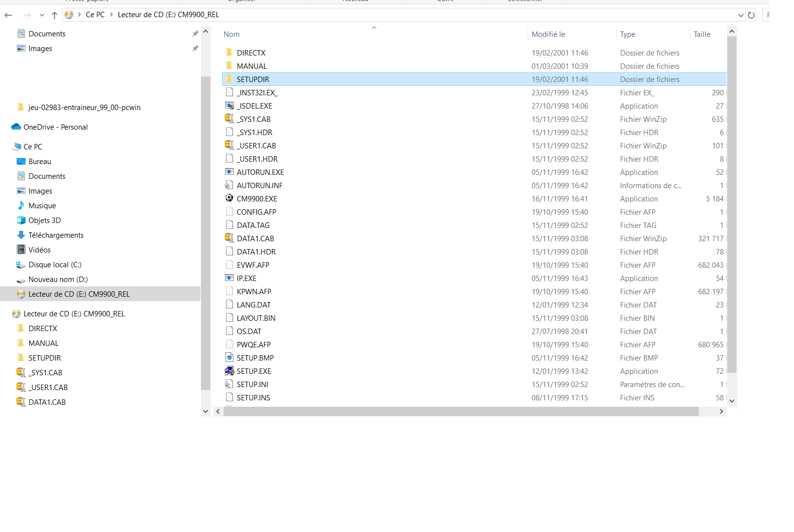Screen dimensions: 794x532
Task: Unpin Documents from quick access
Action: tap(195, 34)
